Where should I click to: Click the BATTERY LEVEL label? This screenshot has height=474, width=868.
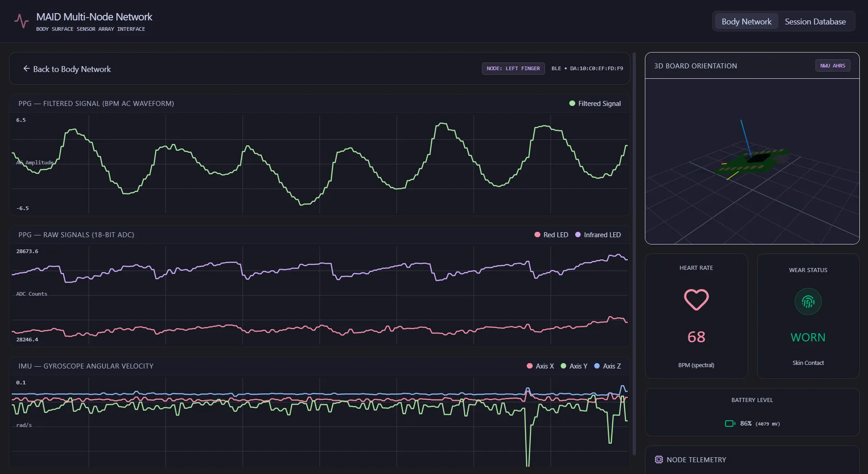[752, 400]
